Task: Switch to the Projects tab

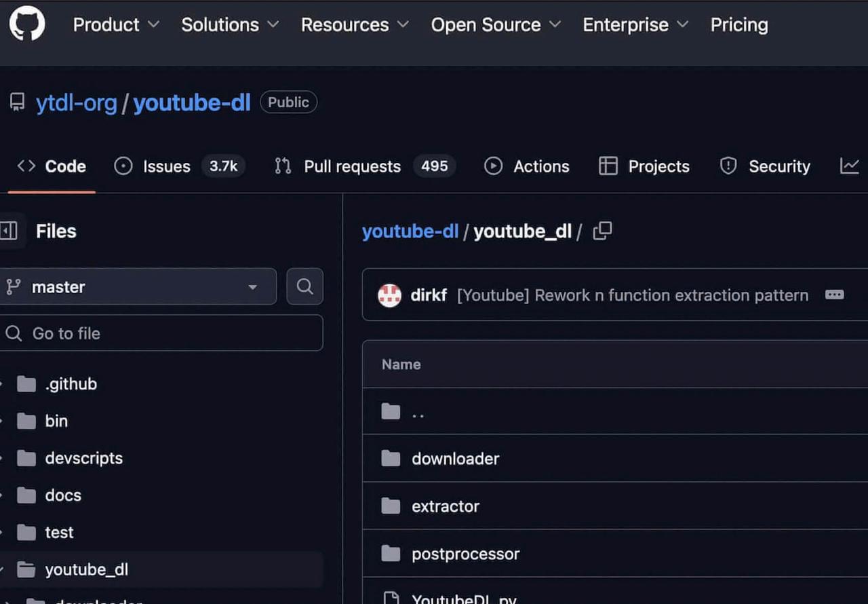Action: [644, 166]
